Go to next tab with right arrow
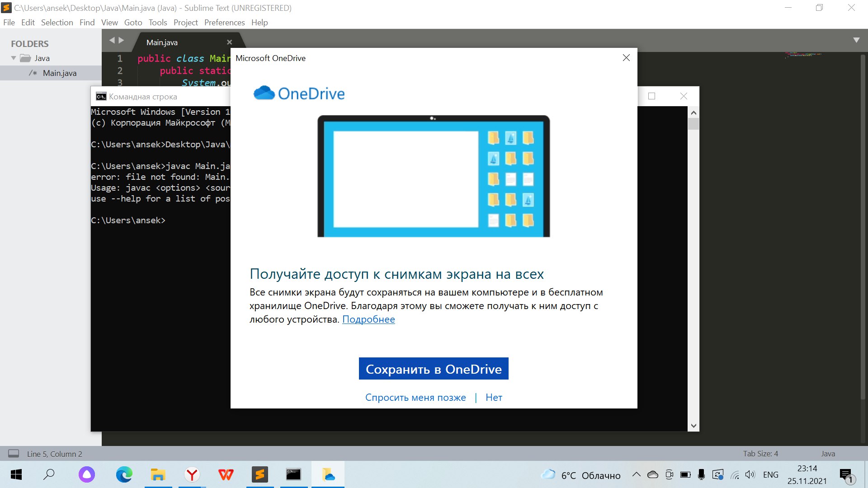 (x=121, y=40)
